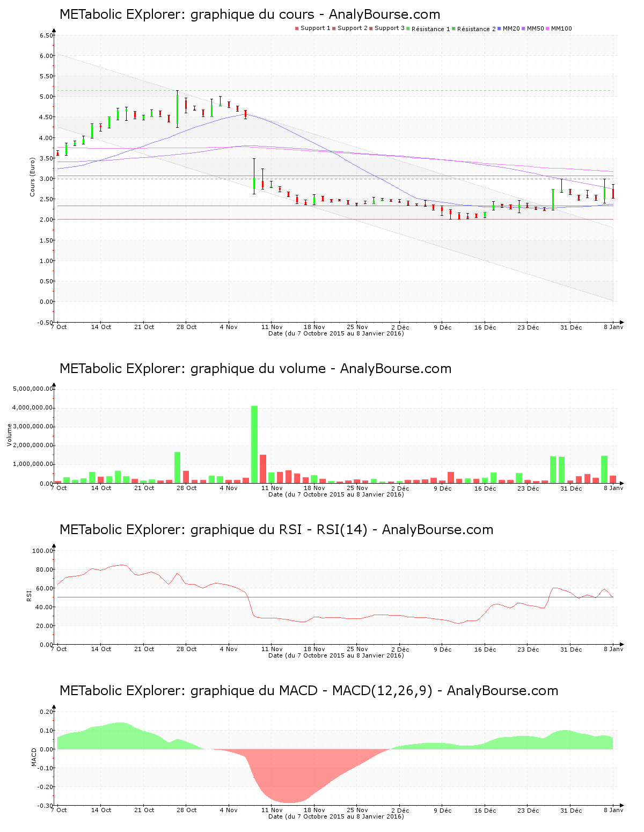Screen dimensions: 644x832
Task: Click the '25 Nov' label under MACD chart
Action: (357, 810)
